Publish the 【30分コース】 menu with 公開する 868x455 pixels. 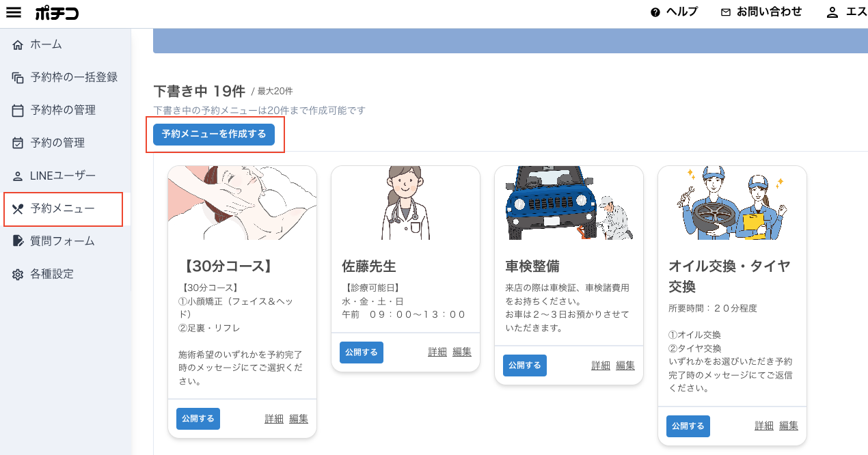click(x=198, y=419)
